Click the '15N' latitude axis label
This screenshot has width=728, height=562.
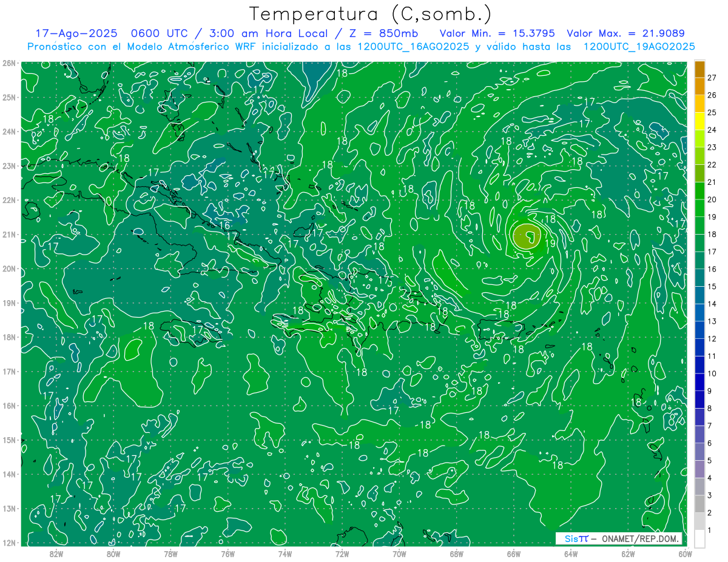point(8,440)
